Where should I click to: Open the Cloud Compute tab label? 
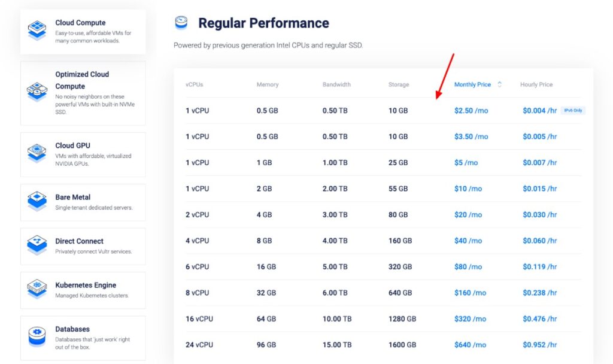point(80,23)
